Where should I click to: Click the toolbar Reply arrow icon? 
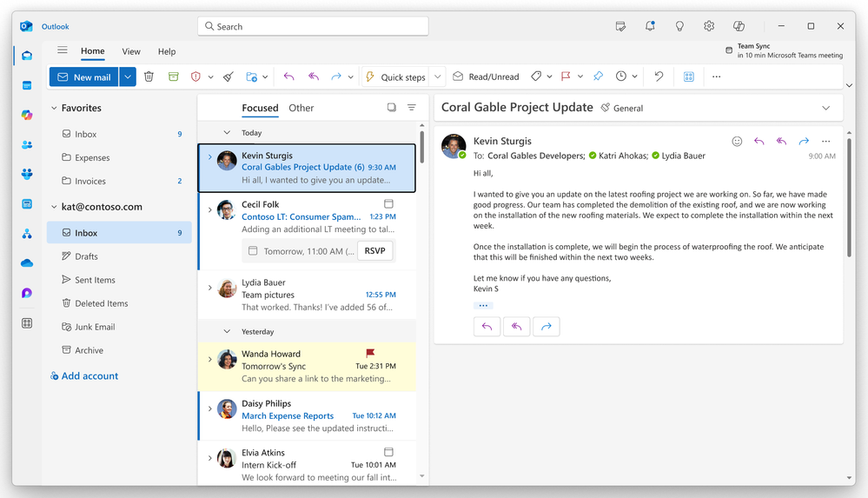[x=288, y=76]
